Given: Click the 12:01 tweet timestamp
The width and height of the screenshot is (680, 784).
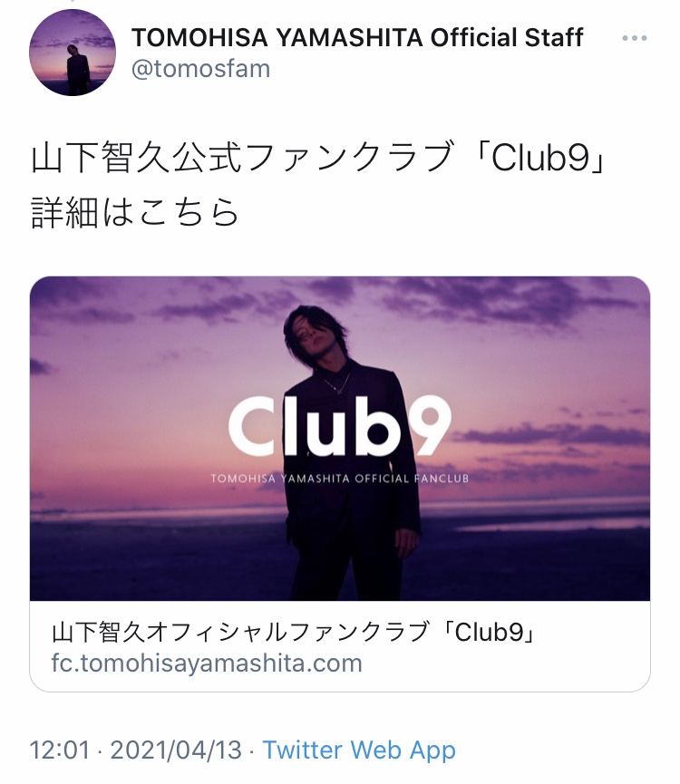Looking at the screenshot, I should pyautogui.click(x=60, y=750).
